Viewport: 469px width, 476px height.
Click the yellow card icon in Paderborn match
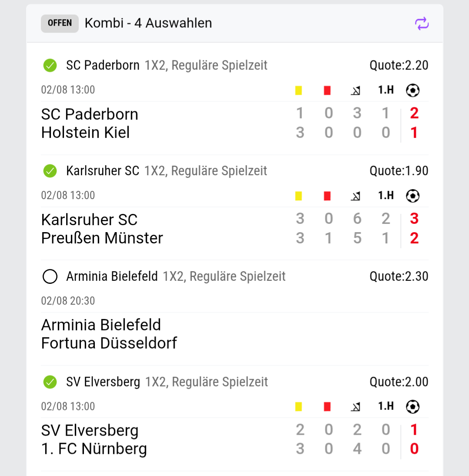click(x=298, y=90)
